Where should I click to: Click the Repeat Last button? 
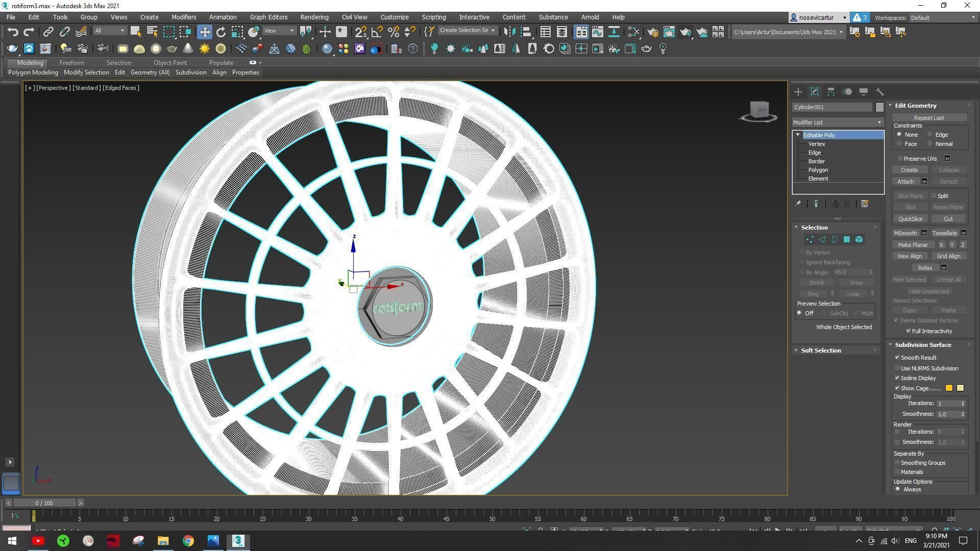click(929, 117)
